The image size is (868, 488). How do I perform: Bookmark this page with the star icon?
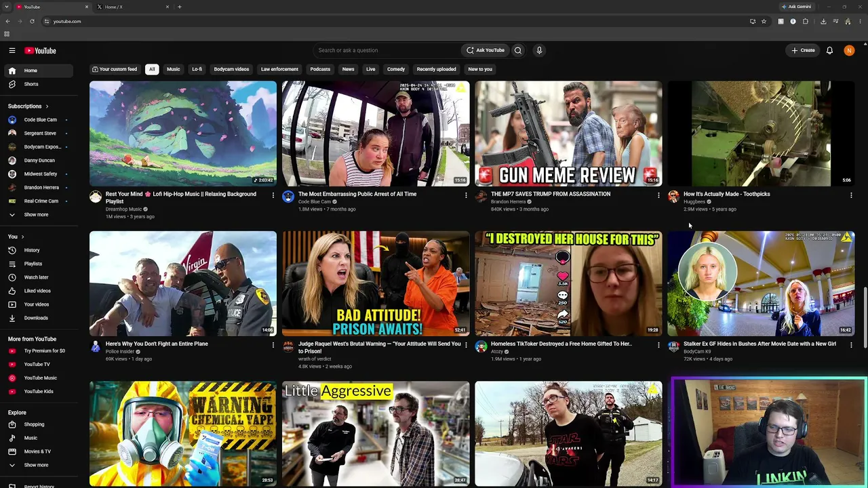[764, 21]
